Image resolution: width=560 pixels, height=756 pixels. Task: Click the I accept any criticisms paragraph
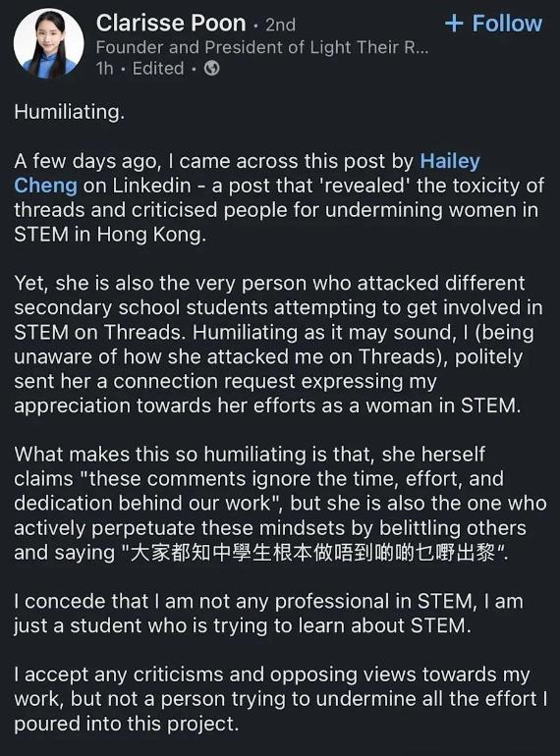tap(280, 699)
